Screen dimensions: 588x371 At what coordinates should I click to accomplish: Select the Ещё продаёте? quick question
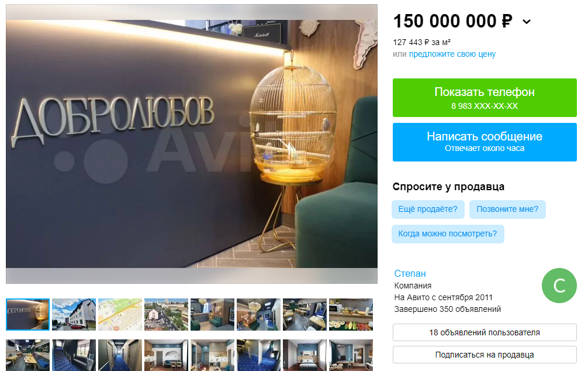pos(428,209)
